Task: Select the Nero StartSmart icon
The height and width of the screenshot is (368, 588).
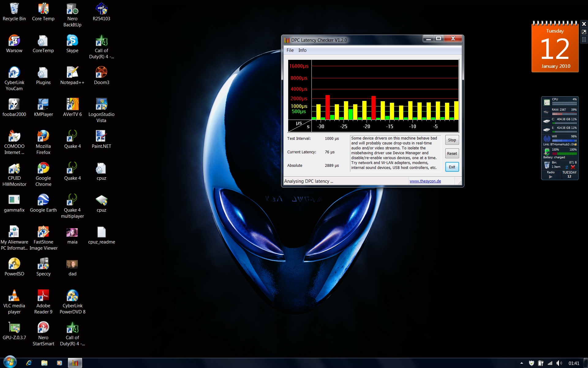Action: coord(43,334)
